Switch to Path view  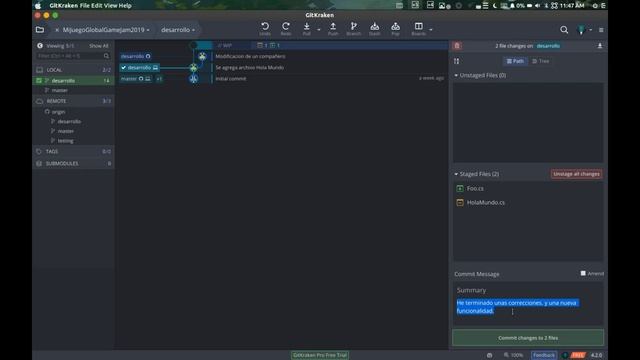[515, 61]
